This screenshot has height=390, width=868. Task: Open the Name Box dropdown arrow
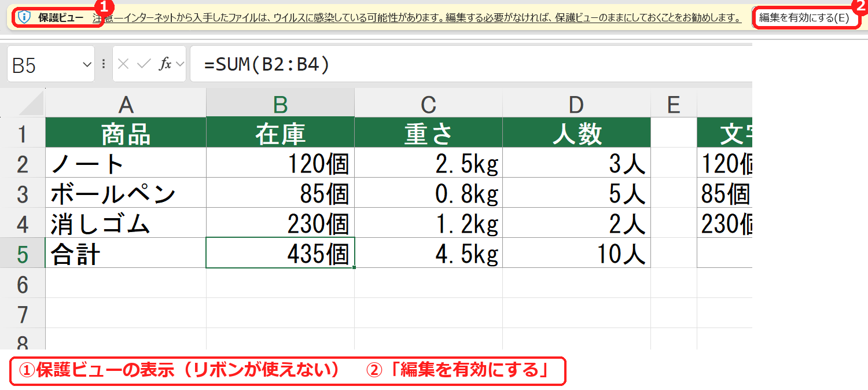pyautogui.click(x=87, y=64)
